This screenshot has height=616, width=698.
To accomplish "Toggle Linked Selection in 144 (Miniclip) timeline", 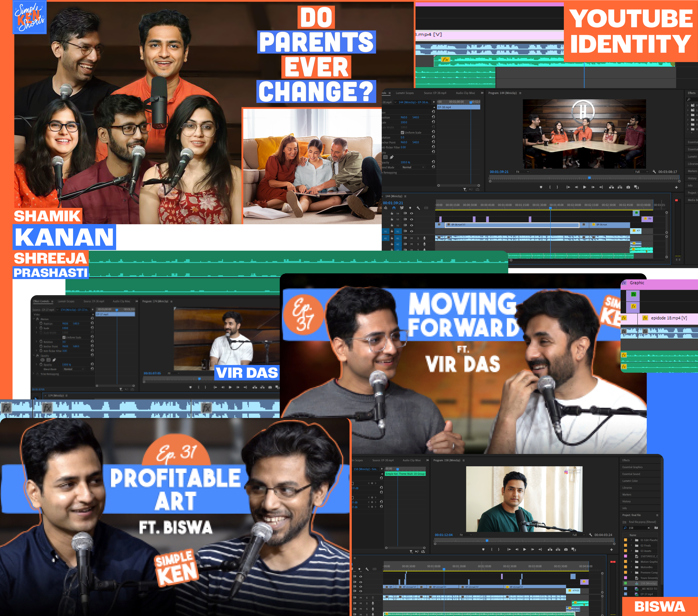I will (402, 208).
